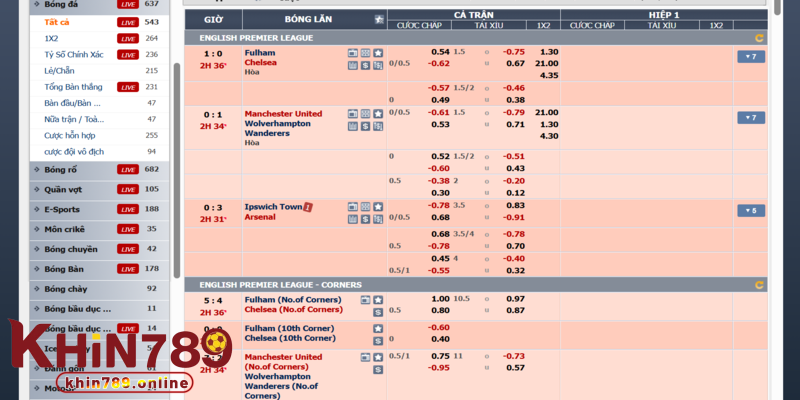
Task: Click red card alert icon beside Ipswich Town
Action: (308, 207)
